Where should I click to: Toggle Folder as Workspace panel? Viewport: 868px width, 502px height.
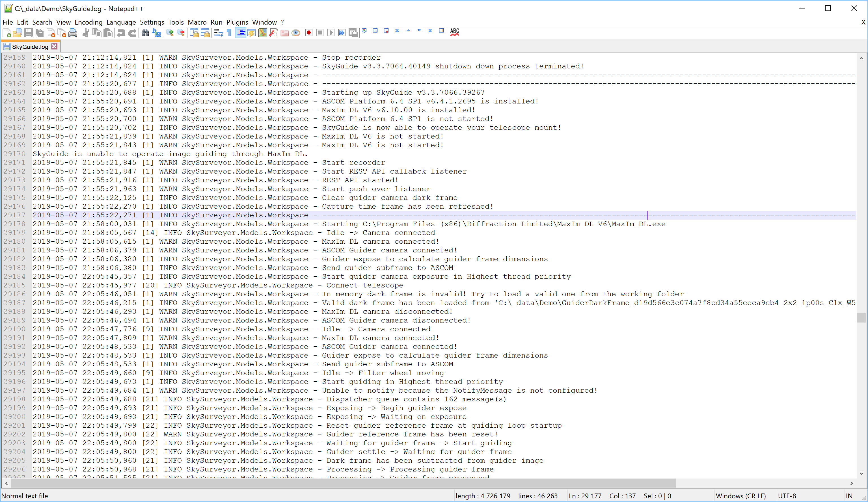[284, 33]
